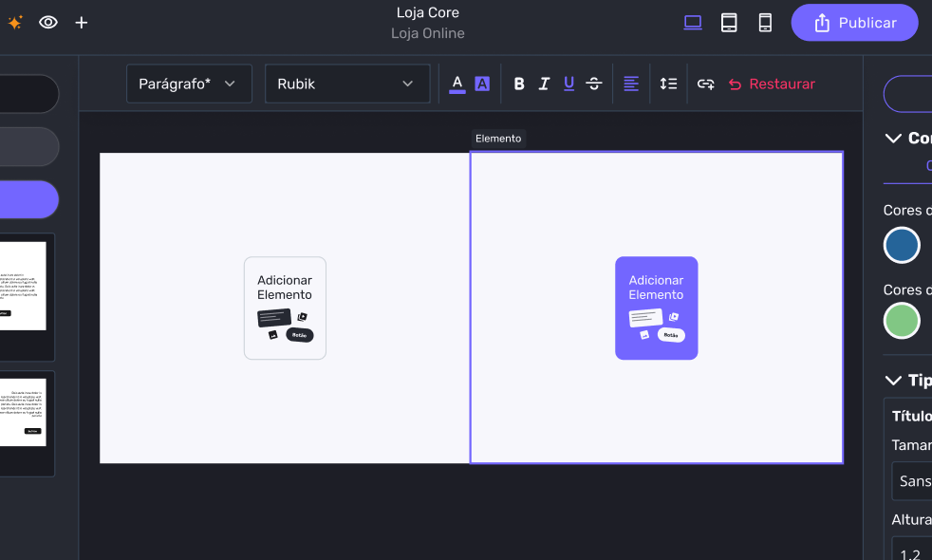Open the text alignment options
Viewport: 932px width, 560px height.
point(631,84)
